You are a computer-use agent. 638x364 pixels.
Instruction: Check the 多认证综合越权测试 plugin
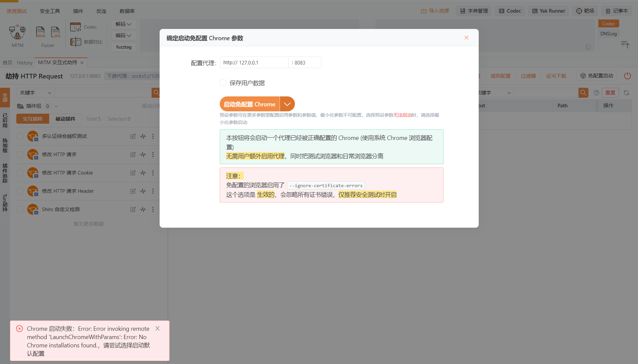(x=20, y=136)
